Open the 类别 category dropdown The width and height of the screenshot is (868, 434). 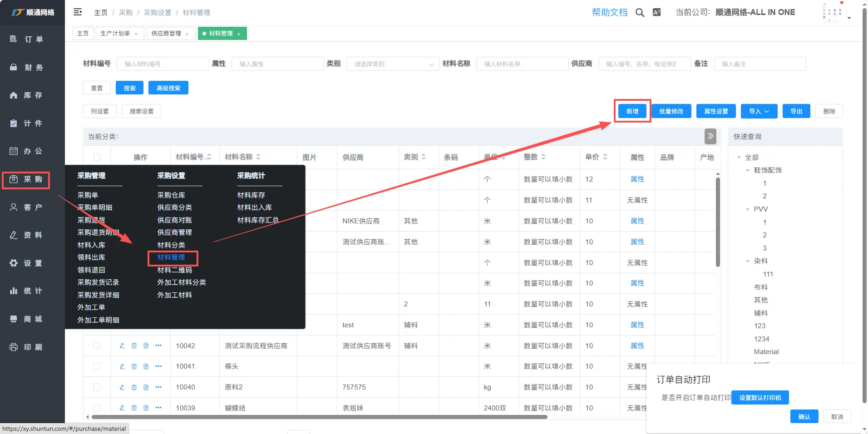click(x=393, y=64)
